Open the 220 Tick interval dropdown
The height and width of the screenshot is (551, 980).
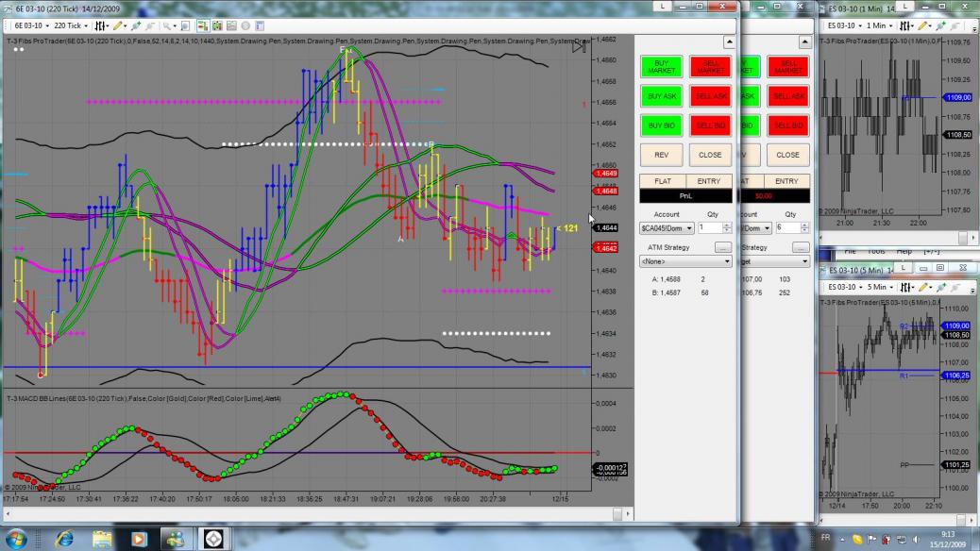[x=71, y=25]
